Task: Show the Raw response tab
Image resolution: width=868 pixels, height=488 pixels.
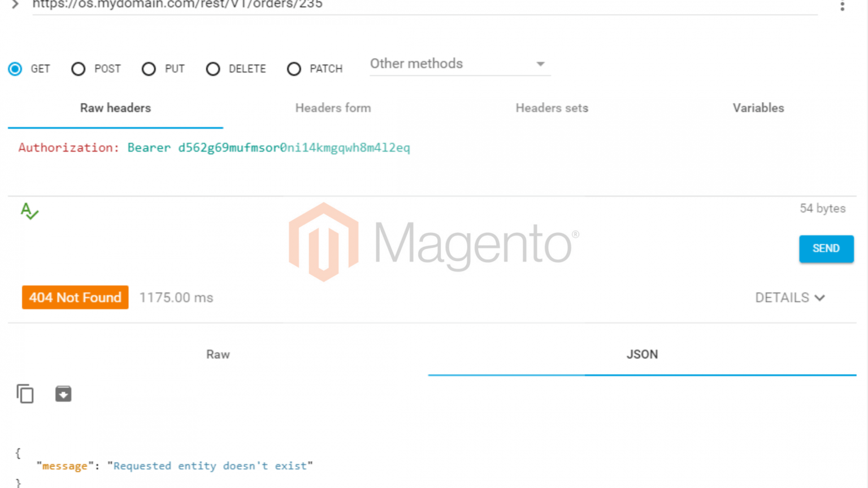Action: pos(218,355)
